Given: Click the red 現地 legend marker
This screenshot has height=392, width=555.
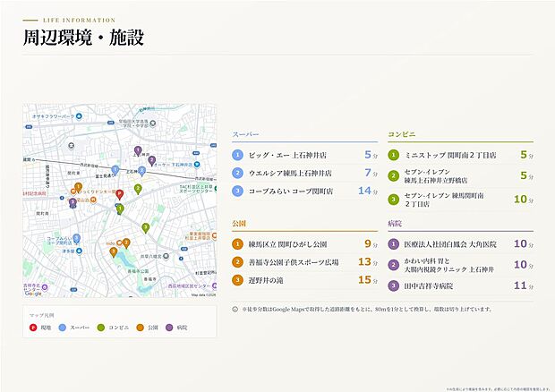Looking at the screenshot, I should click(33, 328).
